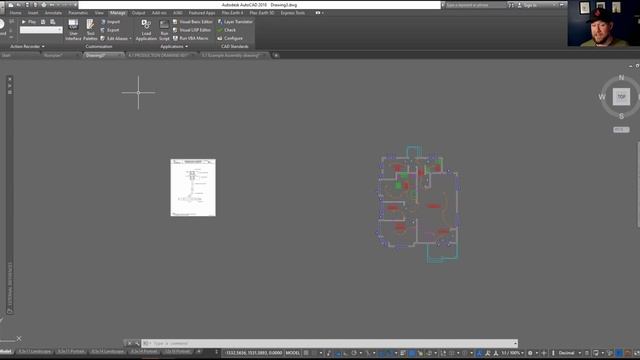Switch to the Insert ribbon tab
Screen dimensions: 640x360
pos(33,13)
